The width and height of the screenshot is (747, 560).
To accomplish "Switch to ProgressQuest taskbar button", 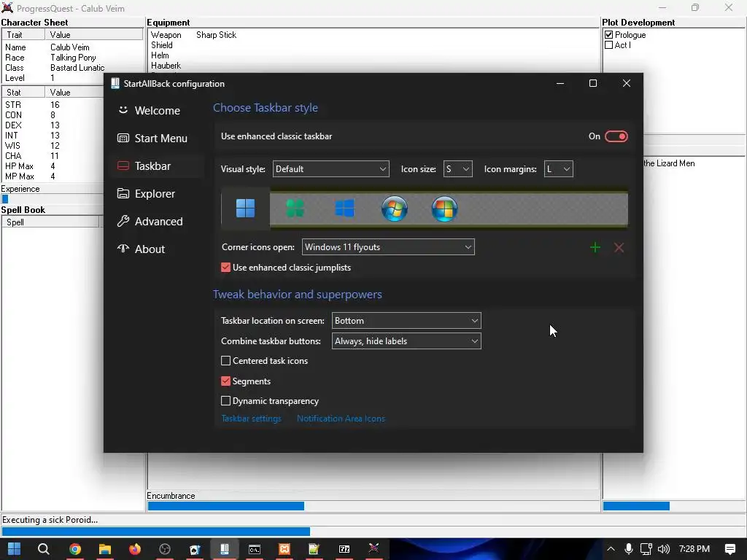I will [x=374, y=549].
